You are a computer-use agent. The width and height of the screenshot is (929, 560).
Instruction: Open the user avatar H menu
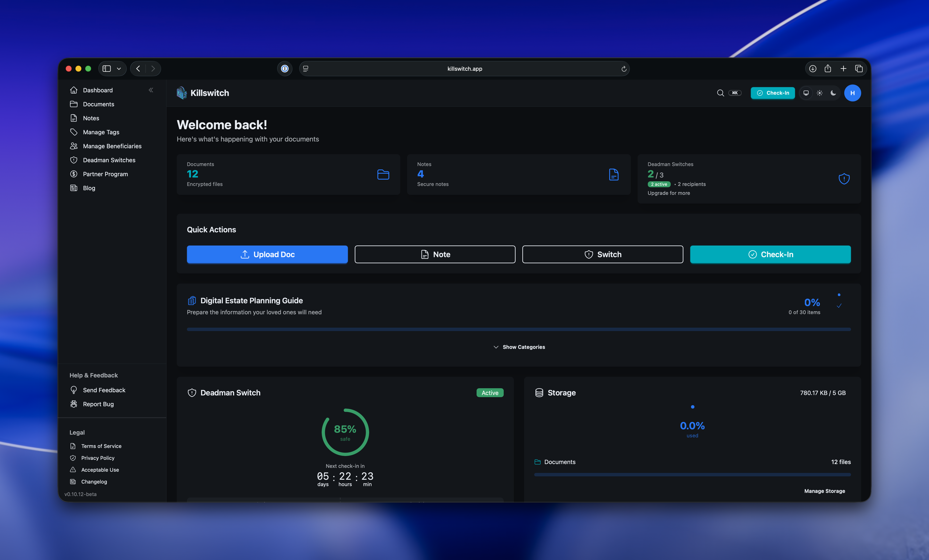[852, 93]
